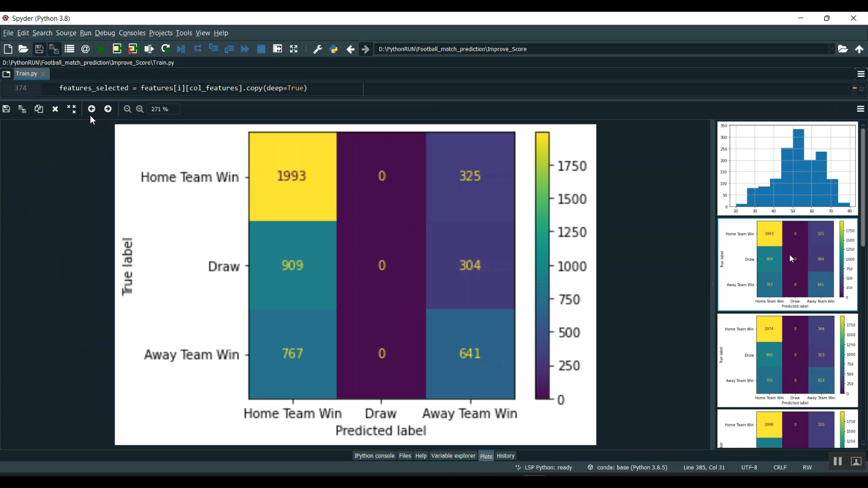
Task: Select the previous plot with back arrow
Action: pos(92,109)
